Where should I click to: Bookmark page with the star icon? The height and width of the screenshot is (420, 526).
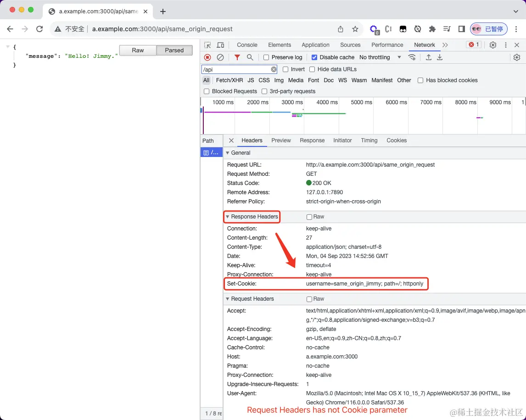coord(355,29)
